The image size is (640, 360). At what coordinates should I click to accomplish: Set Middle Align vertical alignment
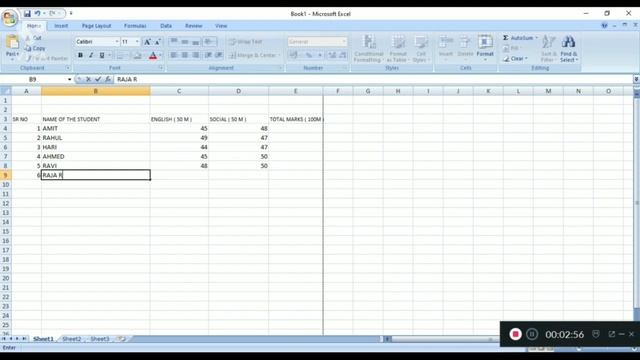tap(185, 42)
